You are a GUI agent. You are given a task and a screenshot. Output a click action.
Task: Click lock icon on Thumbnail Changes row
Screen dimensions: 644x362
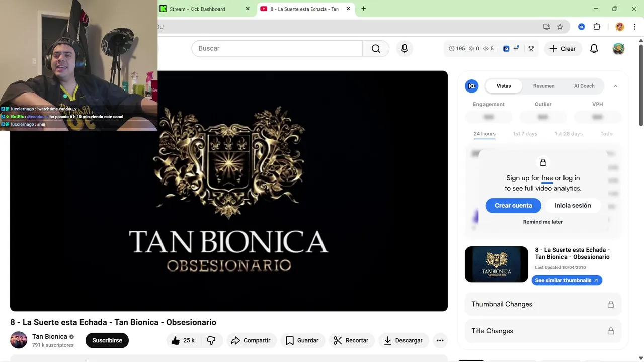611,304
